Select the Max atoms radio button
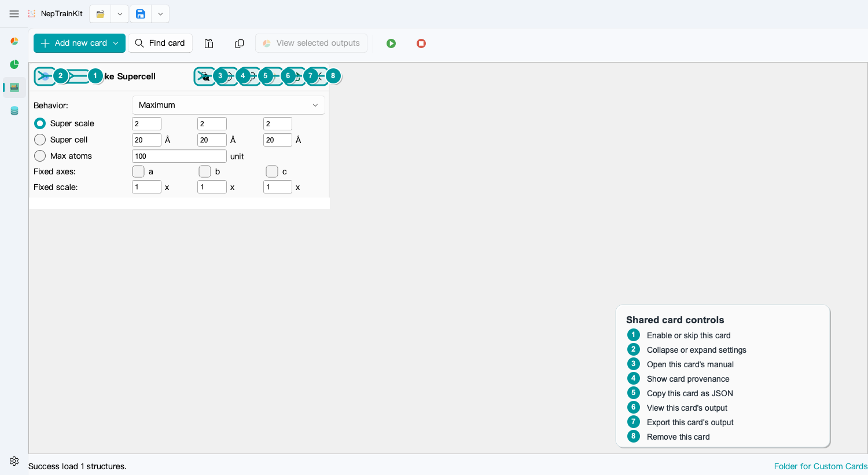The width and height of the screenshot is (868, 475). (x=40, y=156)
